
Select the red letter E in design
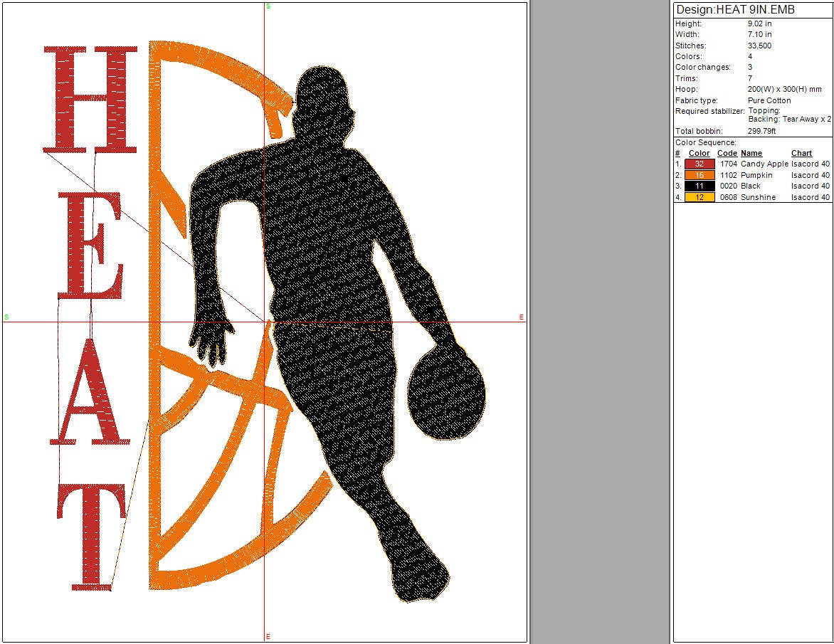(89, 246)
